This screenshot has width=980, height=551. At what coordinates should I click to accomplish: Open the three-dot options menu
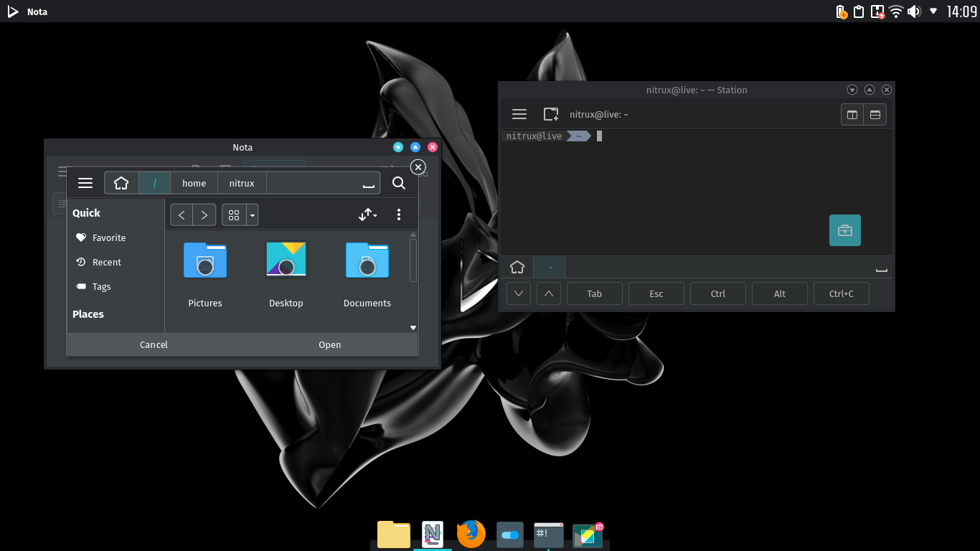[399, 215]
